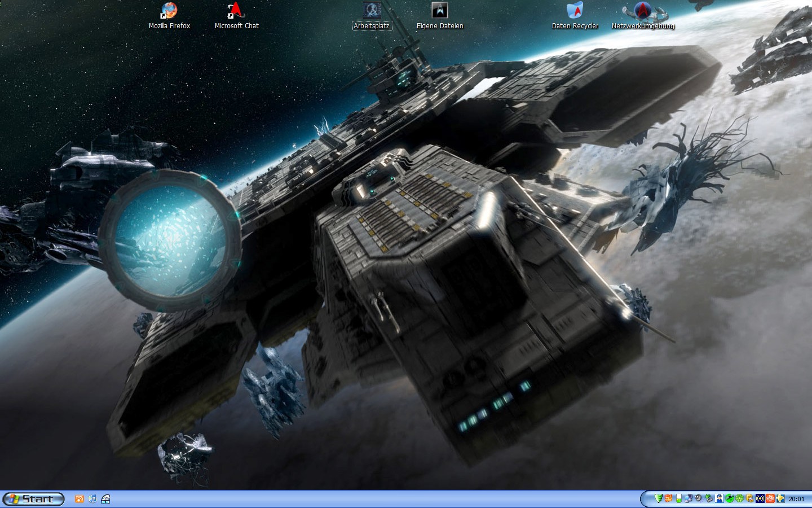Click the police officer tray icon
The image size is (812, 508).
[719, 498]
